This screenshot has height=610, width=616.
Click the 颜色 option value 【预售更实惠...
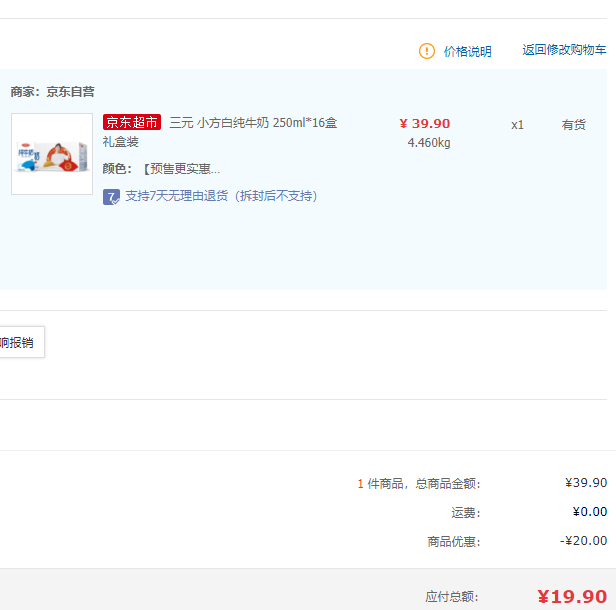(181, 169)
